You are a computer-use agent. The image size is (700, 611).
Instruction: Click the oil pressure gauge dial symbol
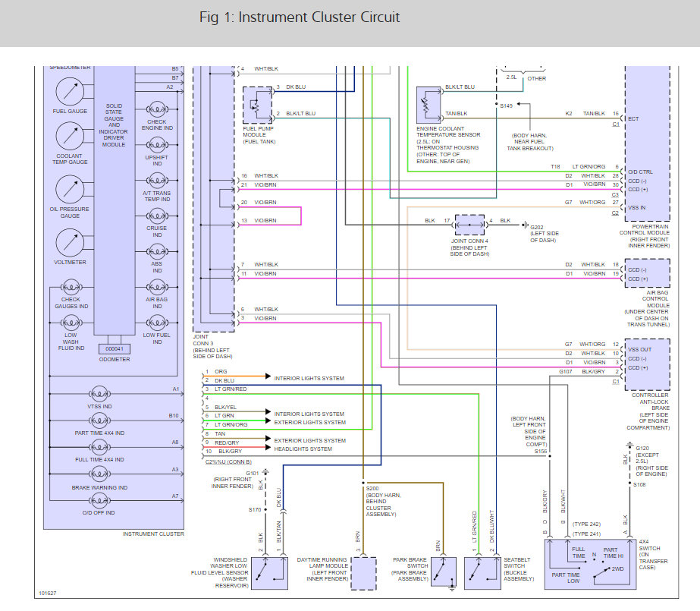pos(70,189)
